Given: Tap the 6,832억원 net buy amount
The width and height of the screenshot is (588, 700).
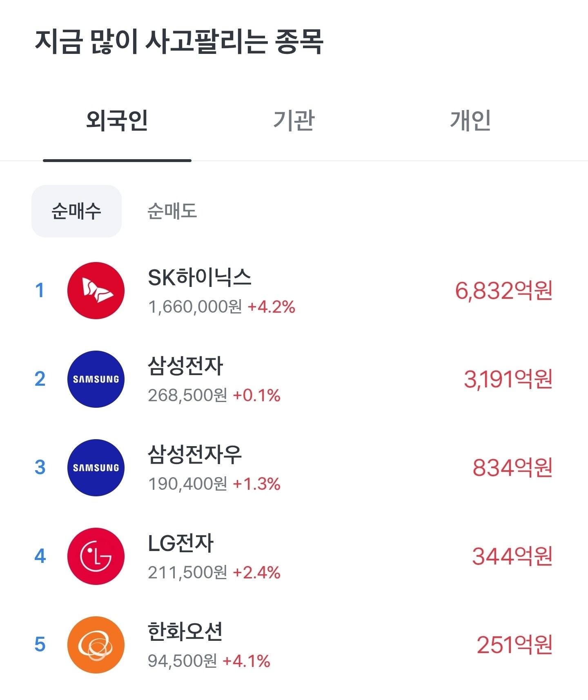Looking at the screenshot, I should click(504, 291).
